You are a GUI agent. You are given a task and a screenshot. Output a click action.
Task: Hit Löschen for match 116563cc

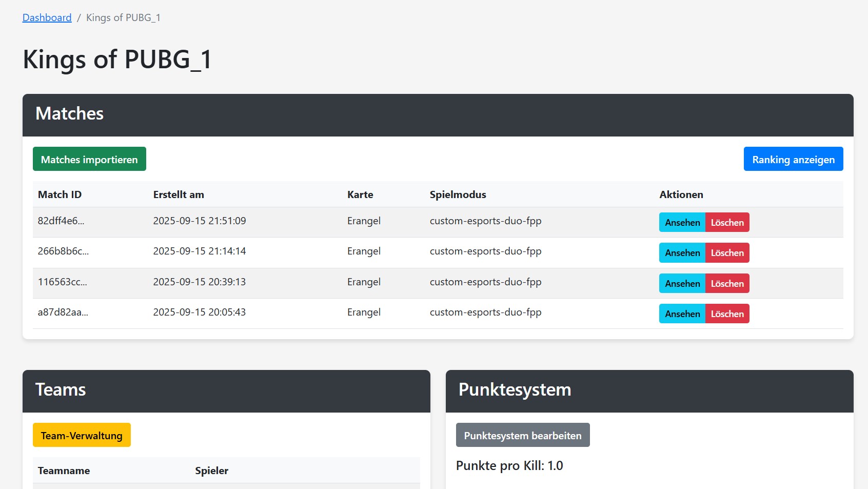[x=727, y=283]
